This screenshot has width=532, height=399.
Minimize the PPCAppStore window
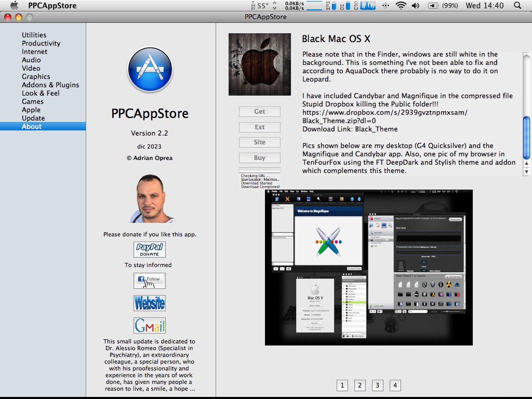click(19, 17)
